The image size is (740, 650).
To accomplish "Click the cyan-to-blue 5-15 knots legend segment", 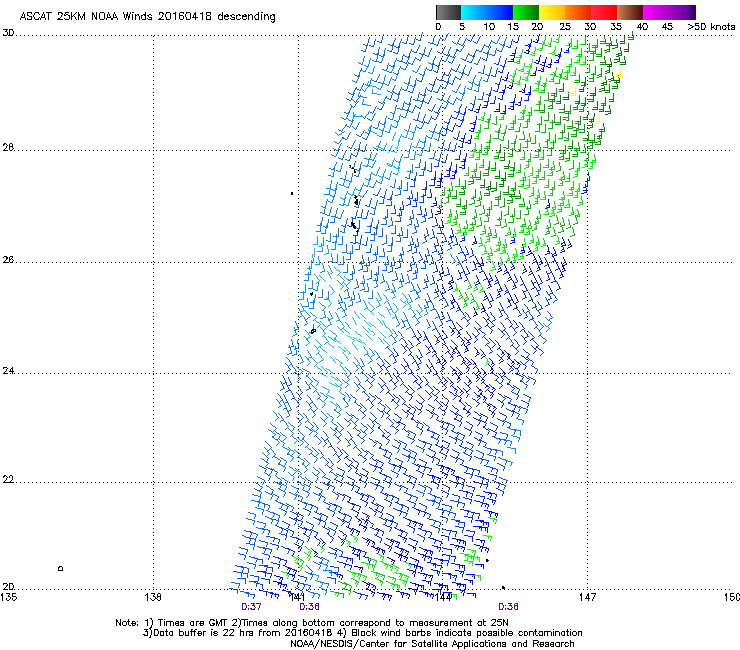I will [487, 12].
